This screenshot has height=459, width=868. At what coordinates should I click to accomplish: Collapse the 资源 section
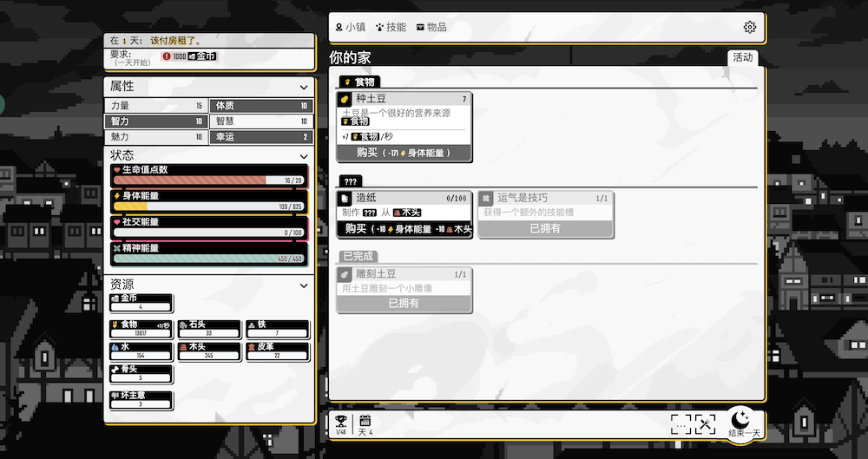click(304, 285)
